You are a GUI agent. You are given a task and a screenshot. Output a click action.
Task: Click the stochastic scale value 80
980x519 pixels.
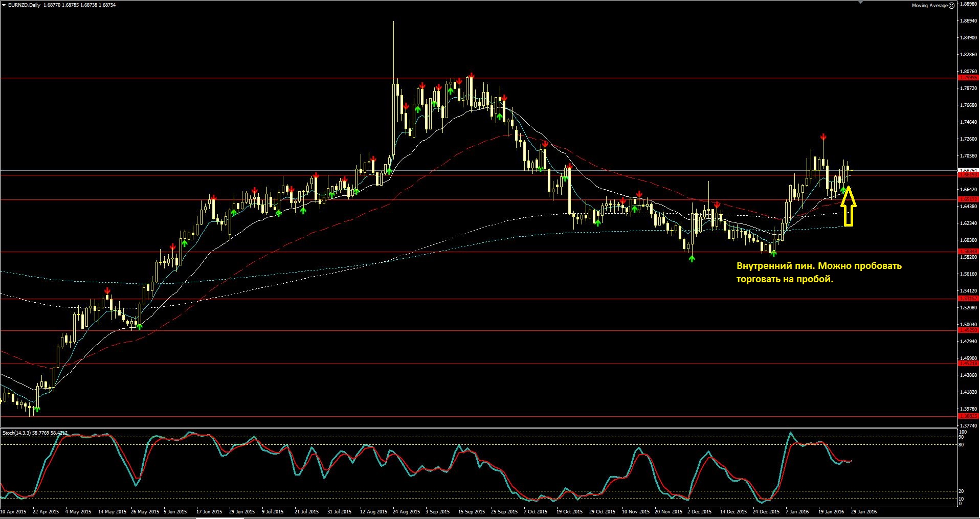[x=961, y=445]
